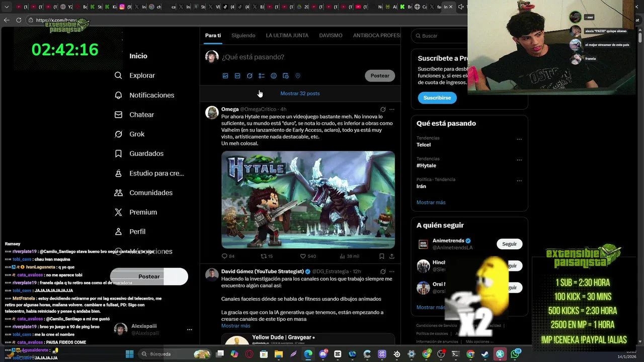
Task: Open the Hytale image in Omega's post
Action: click(308, 200)
